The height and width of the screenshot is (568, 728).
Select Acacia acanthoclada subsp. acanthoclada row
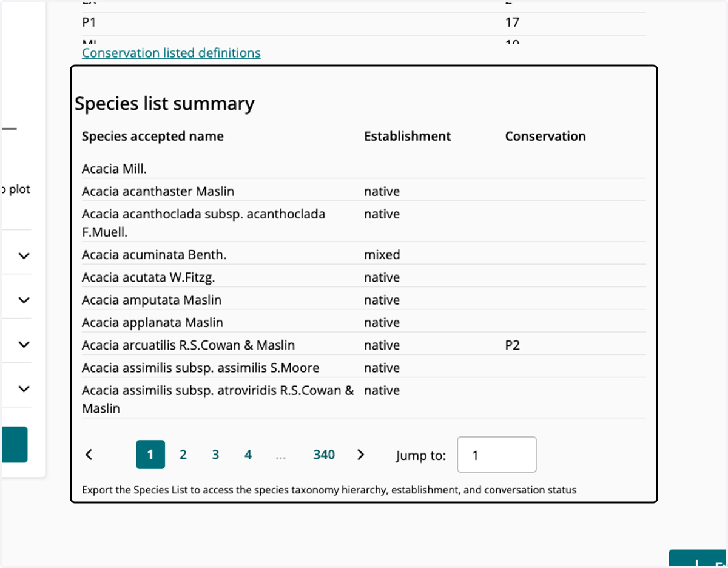tap(364, 223)
